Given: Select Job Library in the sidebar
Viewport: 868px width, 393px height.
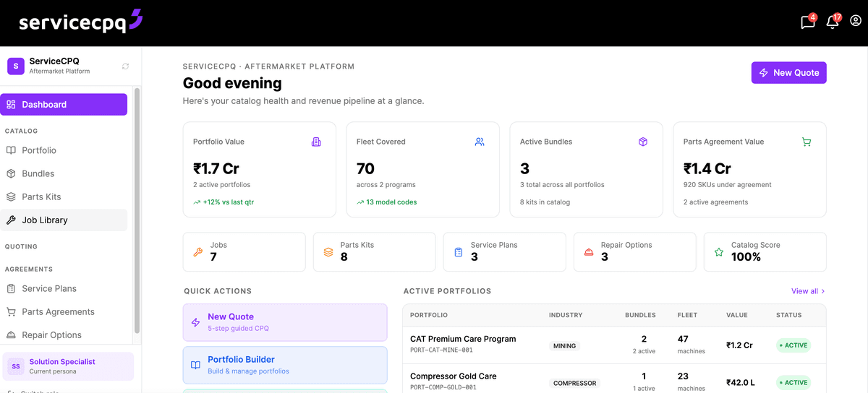Looking at the screenshot, I should click(64, 220).
